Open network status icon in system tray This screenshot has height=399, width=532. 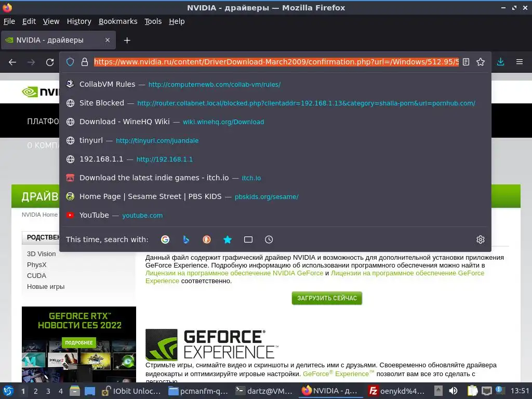(x=486, y=391)
